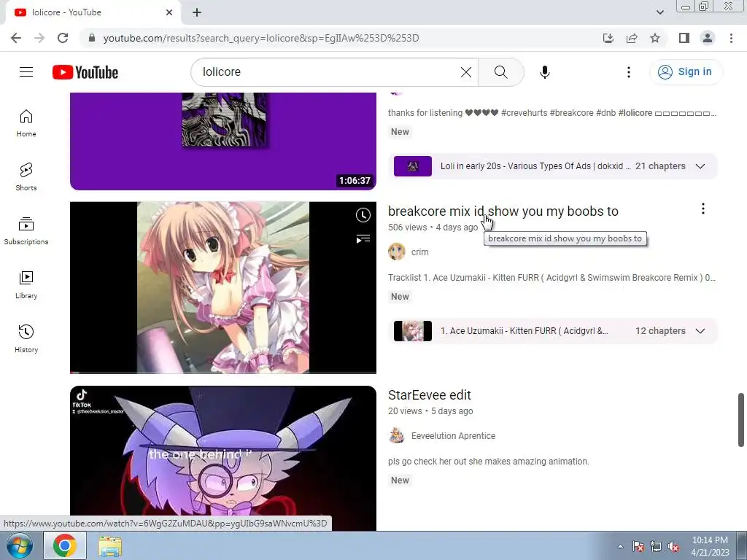The image size is (747, 560).
Task: Start voice search with the microphone
Action: 544,72
